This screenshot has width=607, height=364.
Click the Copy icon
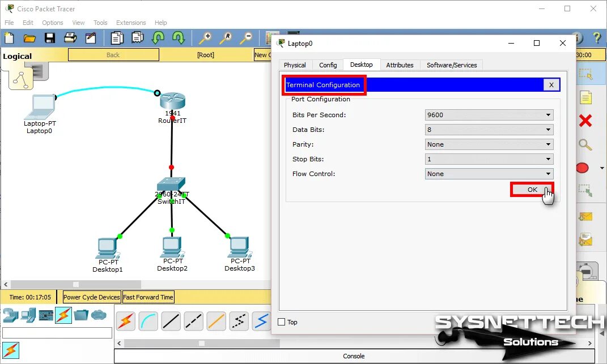(x=117, y=38)
